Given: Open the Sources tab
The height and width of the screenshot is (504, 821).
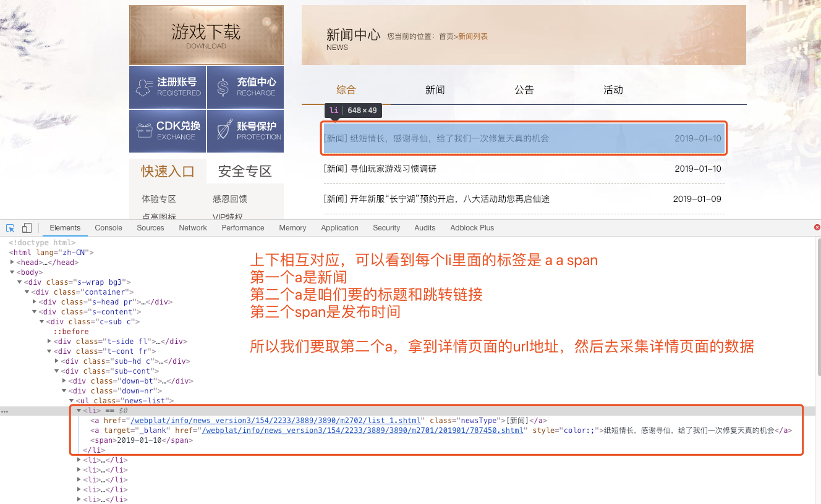Looking at the screenshot, I should [150, 228].
